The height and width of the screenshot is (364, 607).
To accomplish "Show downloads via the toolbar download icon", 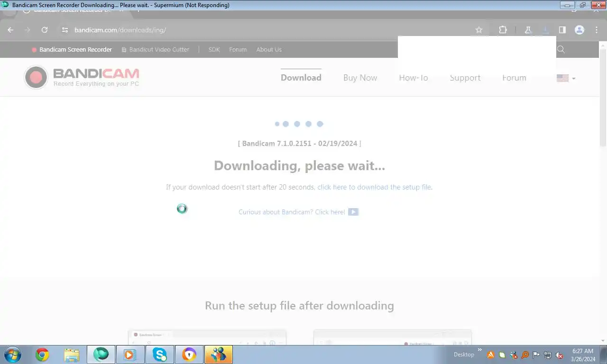I will point(546,30).
